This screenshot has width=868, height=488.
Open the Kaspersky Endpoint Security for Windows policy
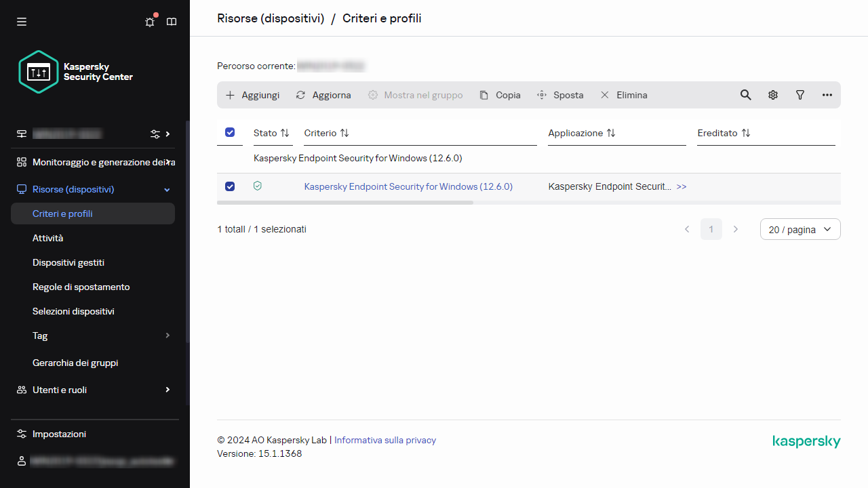tap(408, 186)
